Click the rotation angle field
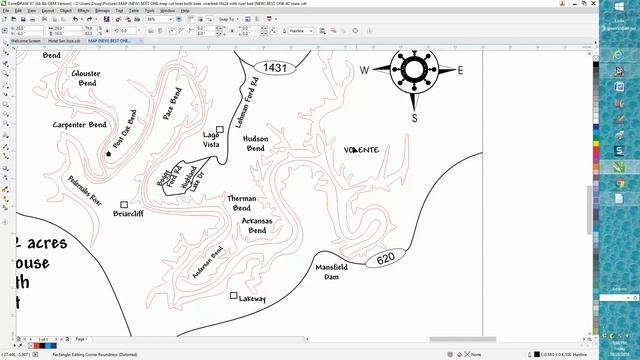Screen dimensions: 640x360 point(129,31)
